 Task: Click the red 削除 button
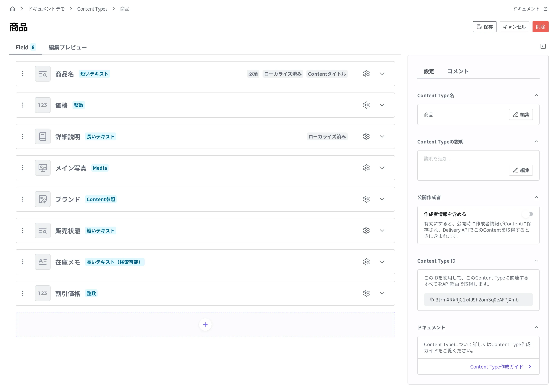541,27
